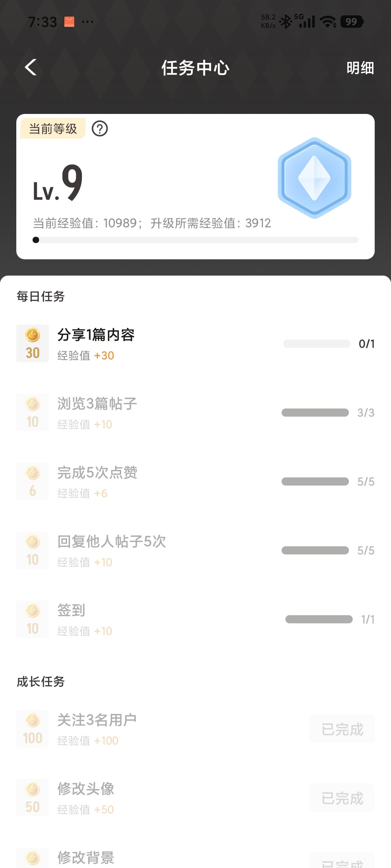
Task: Tap the 分享1篇内容 progress bar
Action: pyautogui.click(x=316, y=344)
